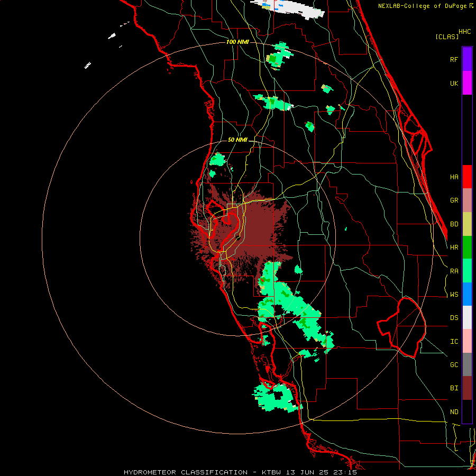Click the [CLAS] units label

point(446,36)
